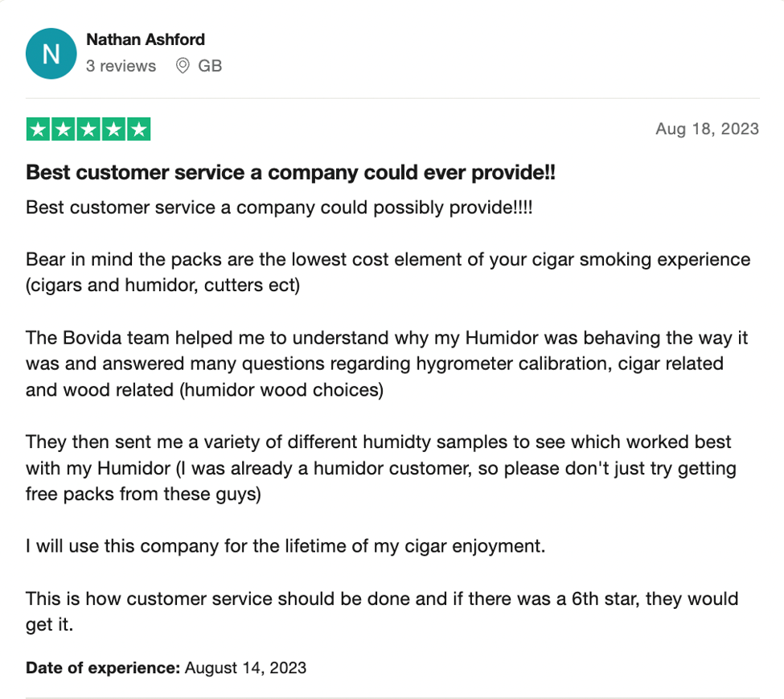Click the second green rating star

(x=63, y=129)
